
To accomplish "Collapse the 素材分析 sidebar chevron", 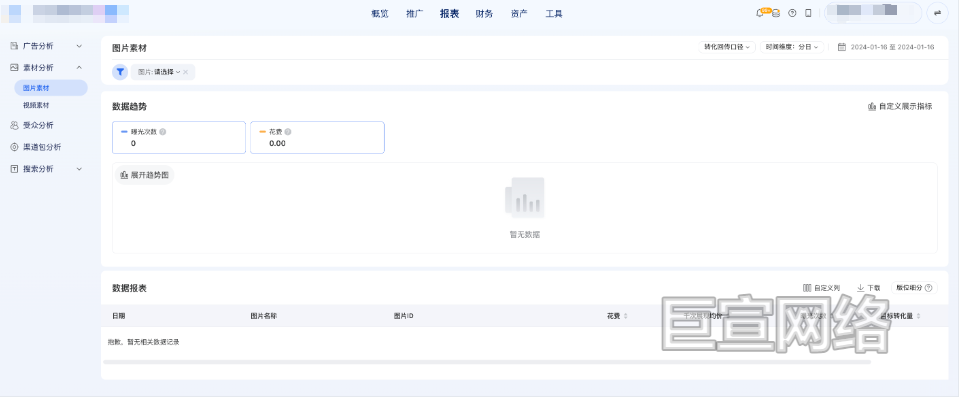I will tap(79, 67).
